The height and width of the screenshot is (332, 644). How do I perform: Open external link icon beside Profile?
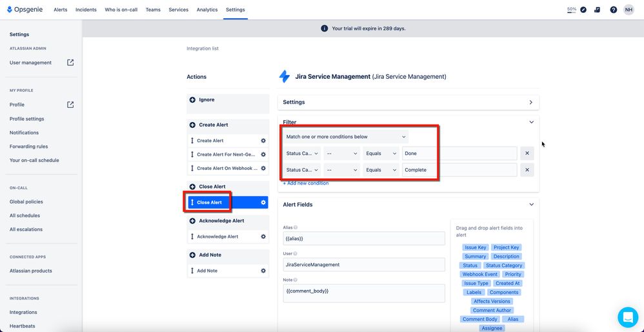coord(70,105)
